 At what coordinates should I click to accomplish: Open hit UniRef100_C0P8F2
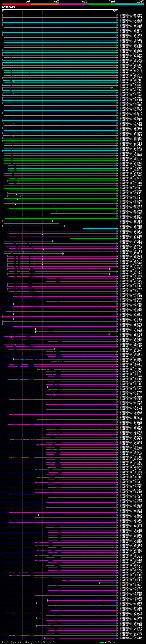(131, 241)
